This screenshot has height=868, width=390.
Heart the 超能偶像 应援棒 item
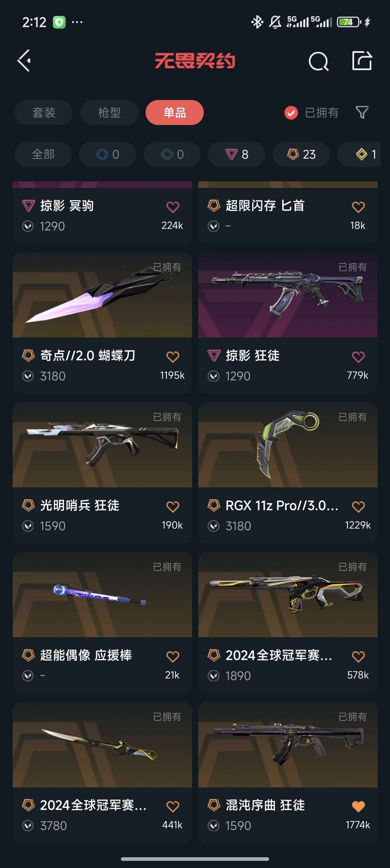[x=173, y=656]
